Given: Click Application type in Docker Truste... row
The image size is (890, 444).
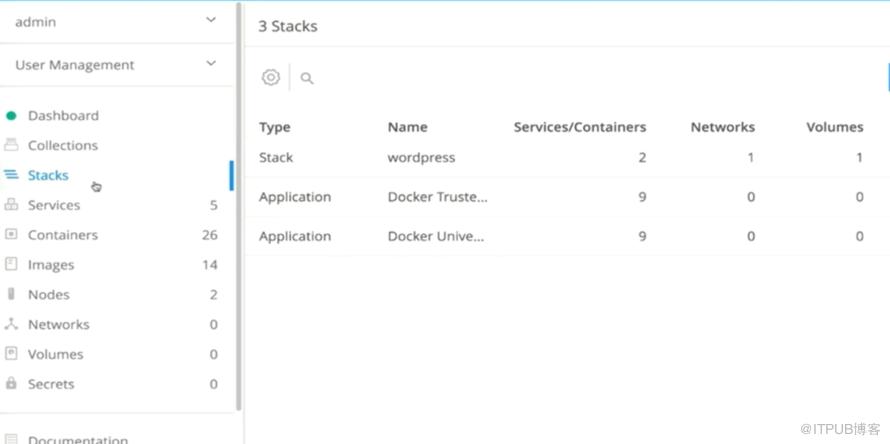Looking at the screenshot, I should click(295, 198).
